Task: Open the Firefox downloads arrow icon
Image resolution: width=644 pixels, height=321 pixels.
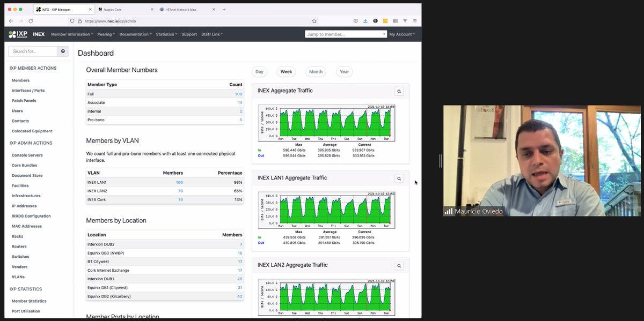Action: click(x=365, y=21)
